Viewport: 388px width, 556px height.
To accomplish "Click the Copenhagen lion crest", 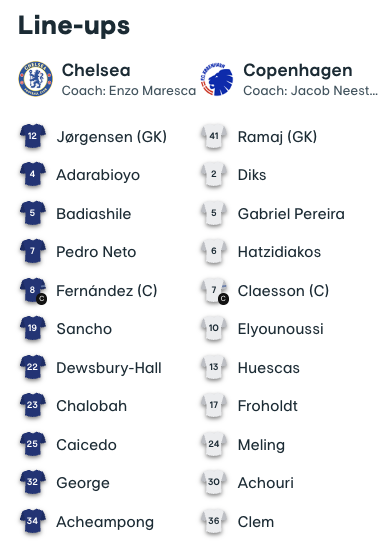I will (217, 79).
